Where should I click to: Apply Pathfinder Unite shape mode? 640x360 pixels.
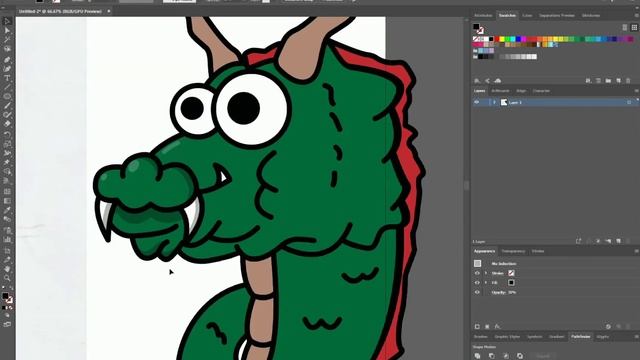tap(478, 356)
